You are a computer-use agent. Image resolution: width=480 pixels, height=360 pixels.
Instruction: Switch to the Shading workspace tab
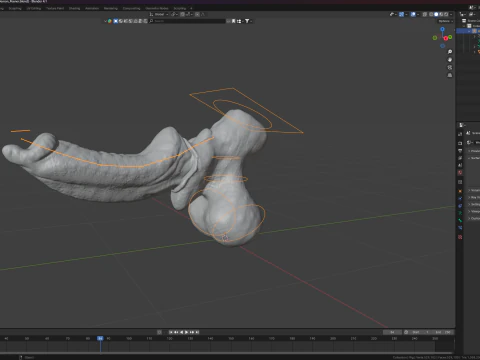pyautogui.click(x=74, y=8)
